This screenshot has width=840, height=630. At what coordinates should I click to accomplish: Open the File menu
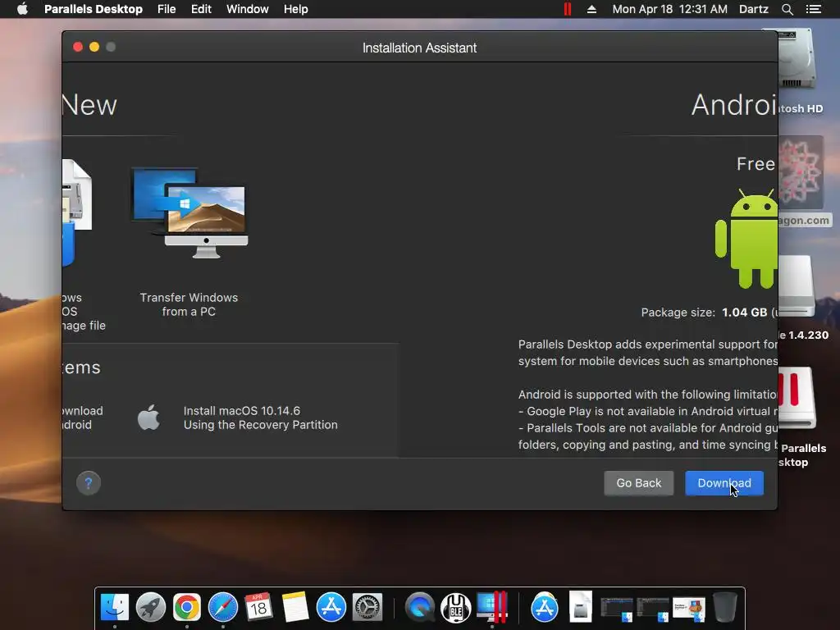167,9
